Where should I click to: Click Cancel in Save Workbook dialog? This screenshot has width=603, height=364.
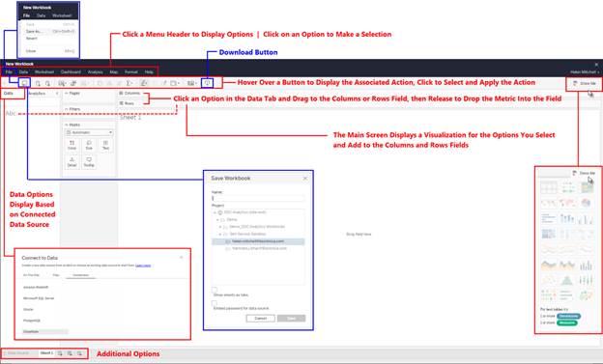coord(260,319)
